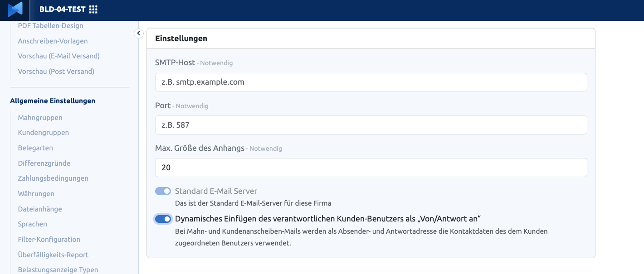Click into the Port field
The width and height of the screenshot is (644, 274).
(371, 125)
